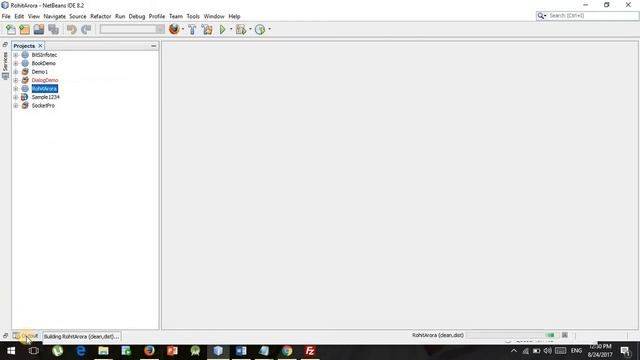
Task: Open FileZilla from the taskbar
Action: pos(310,351)
